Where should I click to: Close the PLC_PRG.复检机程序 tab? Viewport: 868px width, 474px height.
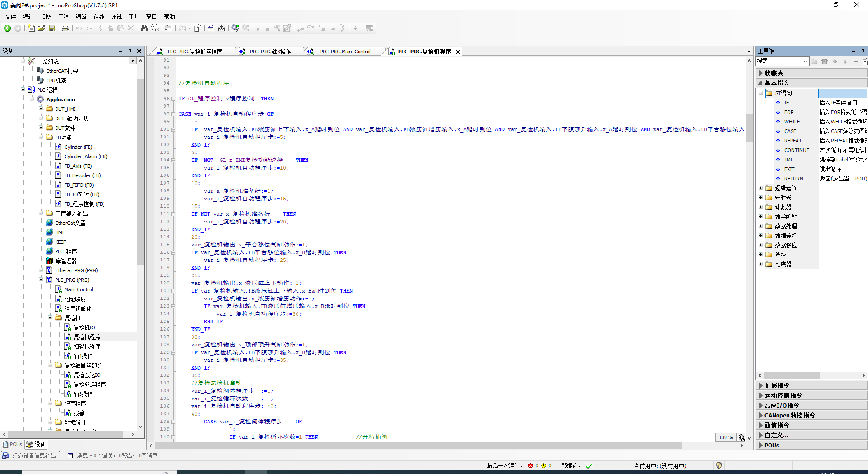458,52
